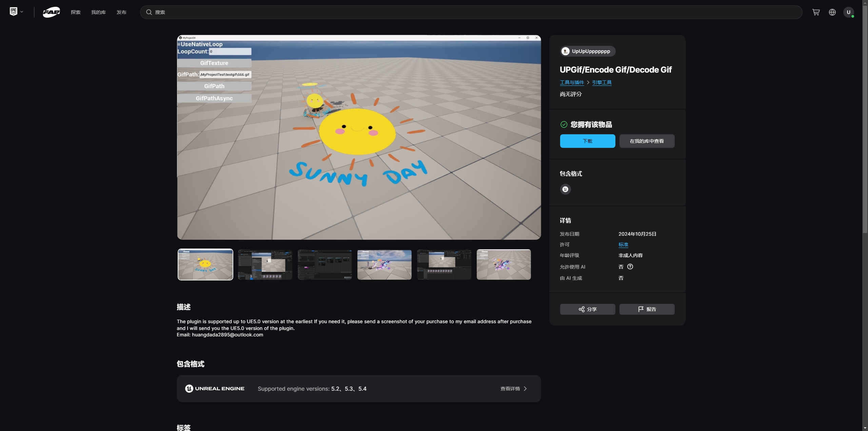
Task: Select the second screenshot thumbnail
Action: pyautogui.click(x=265, y=265)
